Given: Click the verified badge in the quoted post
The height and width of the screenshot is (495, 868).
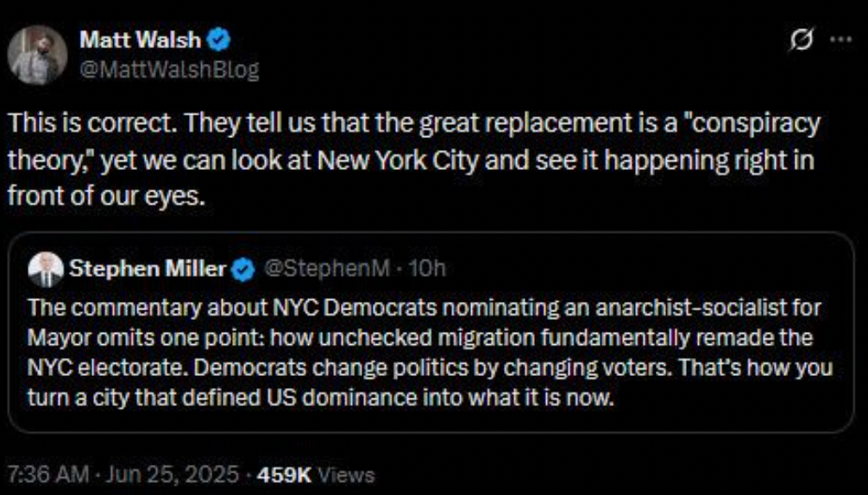Looking at the screenshot, I should click(x=244, y=269).
